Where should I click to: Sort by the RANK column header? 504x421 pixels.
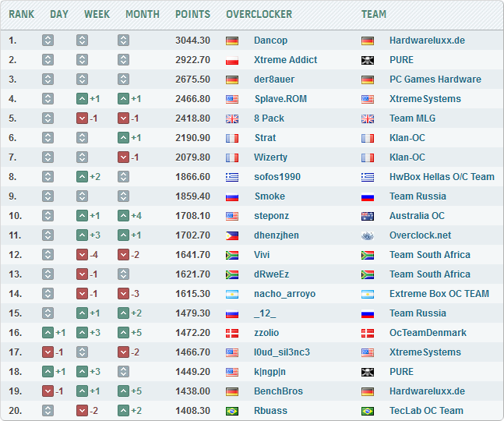tap(22, 15)
